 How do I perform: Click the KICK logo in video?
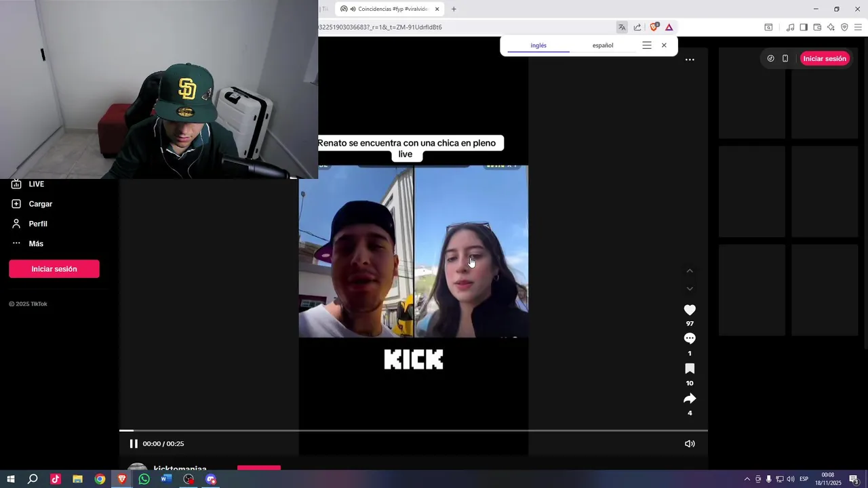tap(414, 359)
